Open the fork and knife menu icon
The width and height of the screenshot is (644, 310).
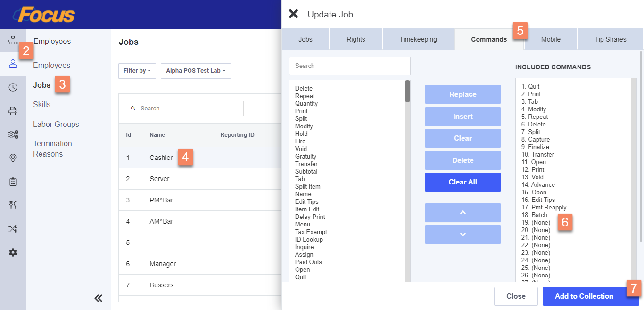pos(13,205)
